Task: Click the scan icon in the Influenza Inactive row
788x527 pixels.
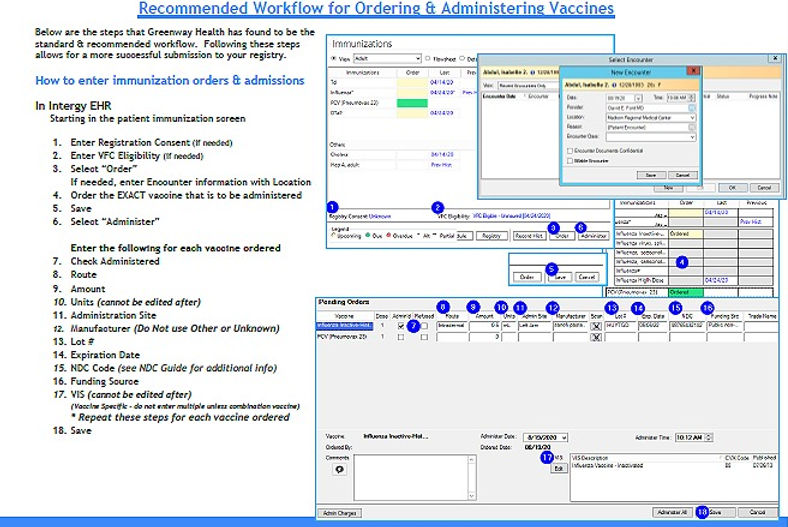Action: (596, 326)
